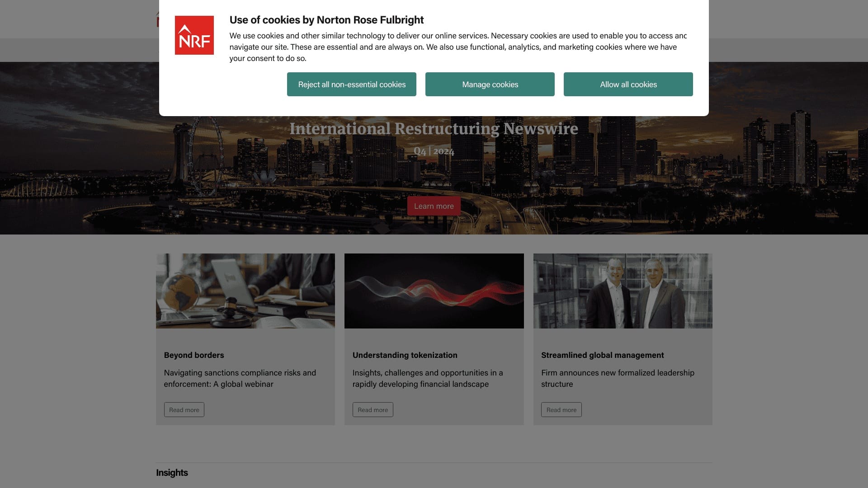Allow all cookies
The width and height of the screenshot is (868, 488).
pyautogui.click(x=628, y=84)
